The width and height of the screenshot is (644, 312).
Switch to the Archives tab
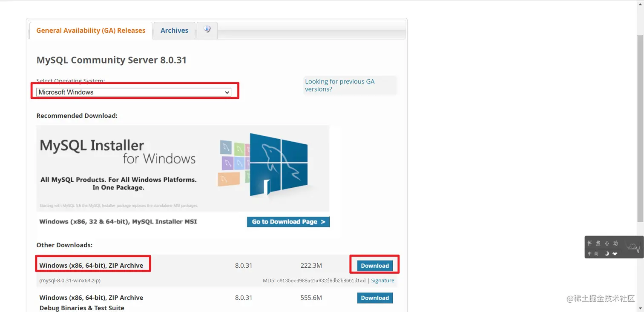[174, 30]
